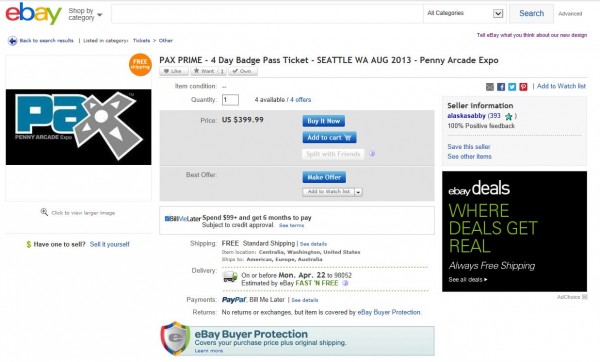Expand the Shop by category menu
This screenshot has width=600, height=362.
pyautogui.click(x=85, y=14)
